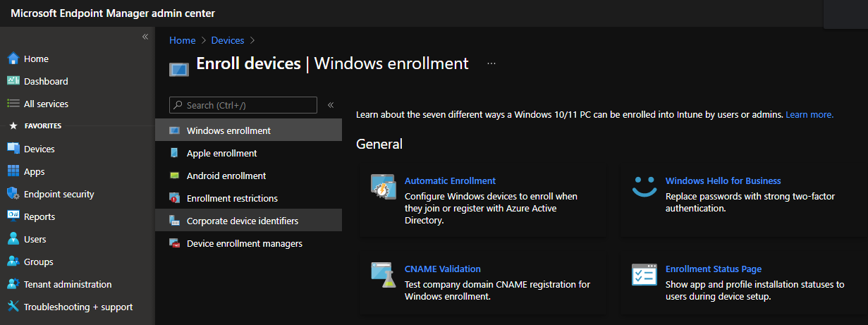Click the Home house icon in sidebar

(x=13, y=59)
